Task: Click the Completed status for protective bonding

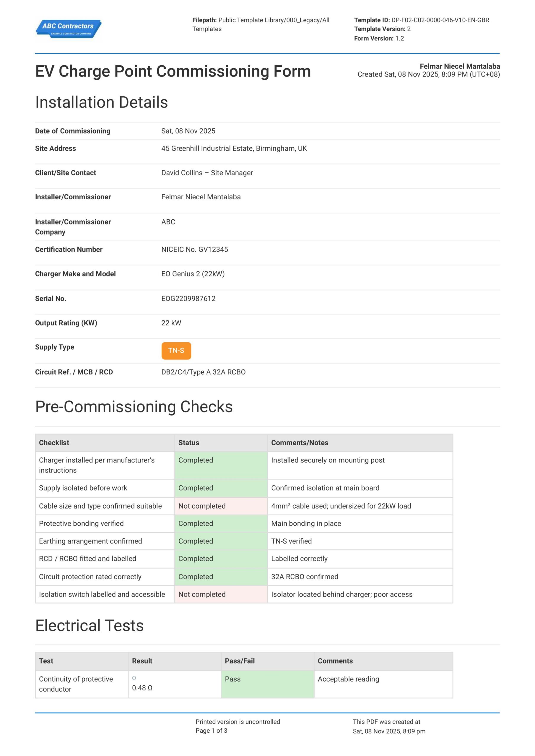Action: tap(196, 524)
